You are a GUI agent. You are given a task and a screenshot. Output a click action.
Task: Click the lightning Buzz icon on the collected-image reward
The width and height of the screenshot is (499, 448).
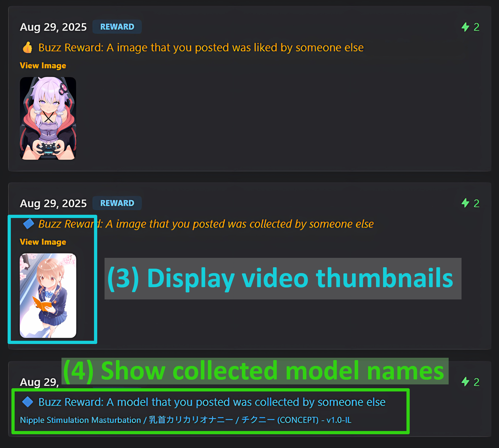pos(465,203)
